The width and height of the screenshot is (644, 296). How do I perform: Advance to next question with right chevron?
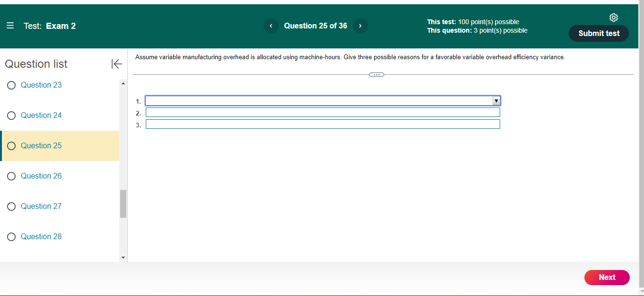(360, 26)
